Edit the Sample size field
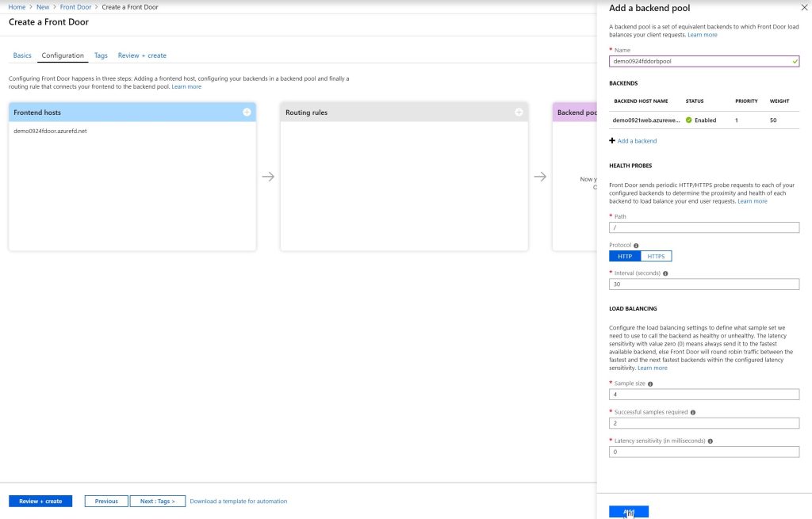 pos(704,395)
